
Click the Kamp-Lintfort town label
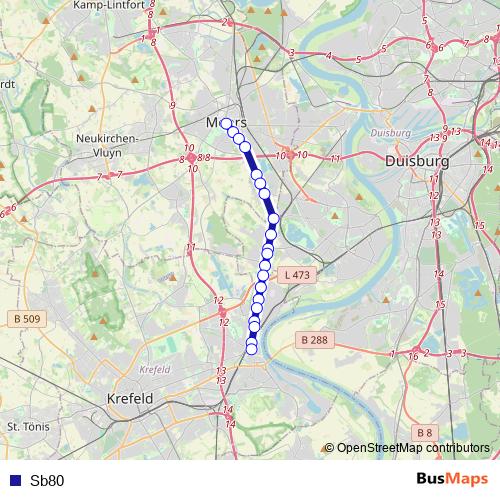tap(109, 5)
